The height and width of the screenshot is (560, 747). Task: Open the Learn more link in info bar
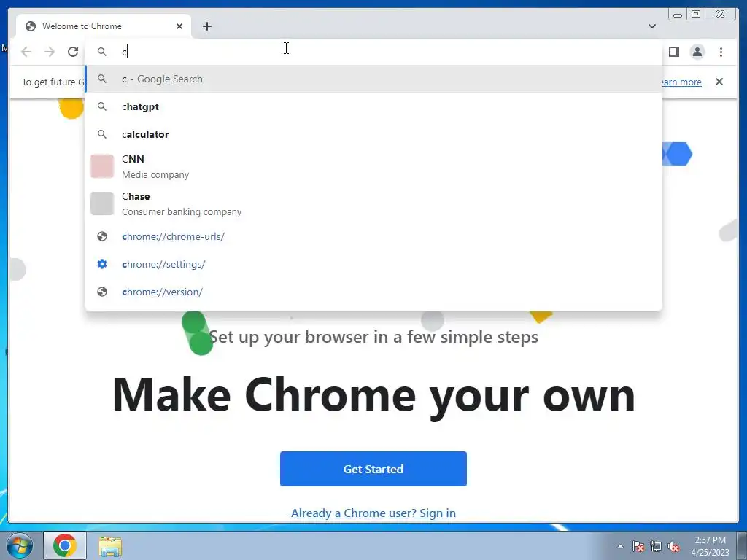681,82
